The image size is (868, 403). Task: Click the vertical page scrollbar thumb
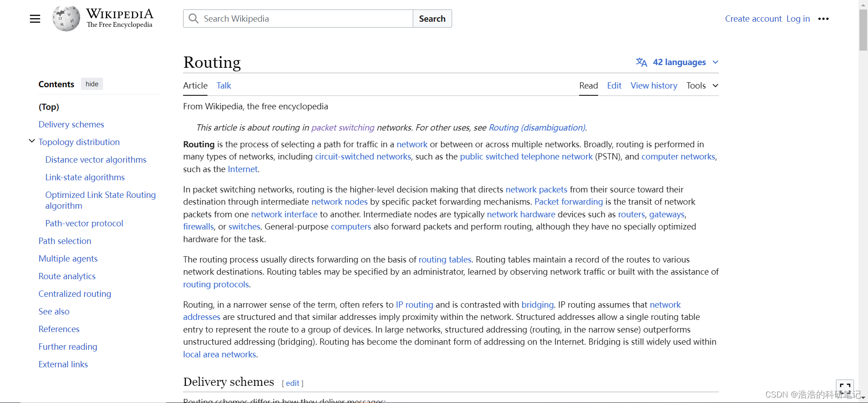click(863, 30)
